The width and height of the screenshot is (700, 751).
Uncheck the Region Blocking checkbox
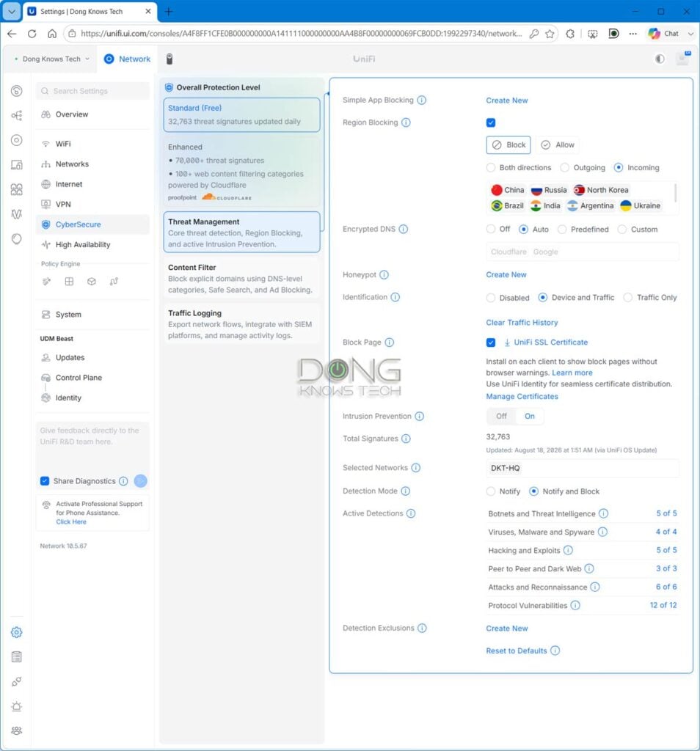tap(491, 122)
